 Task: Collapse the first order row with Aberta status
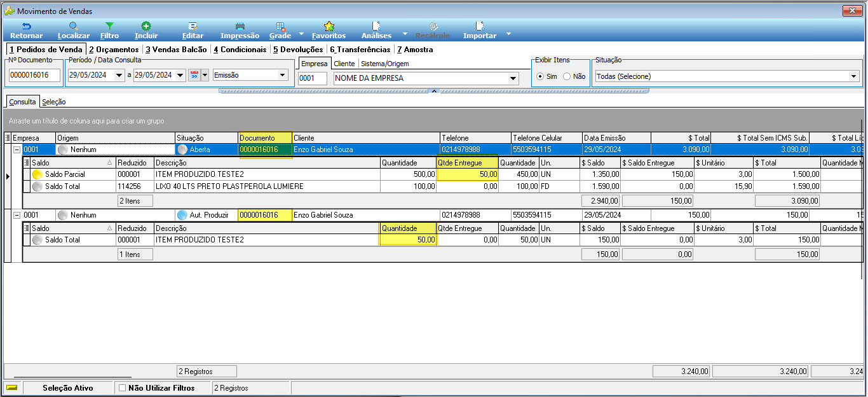click(x=17, y=150)
